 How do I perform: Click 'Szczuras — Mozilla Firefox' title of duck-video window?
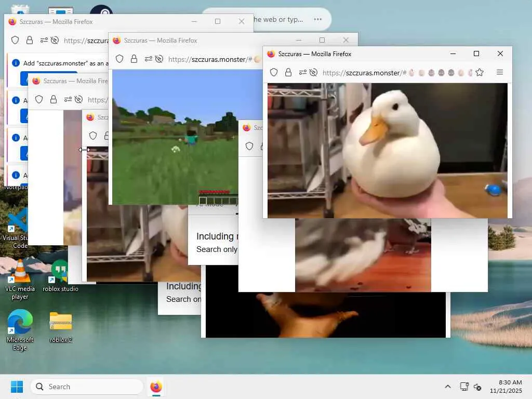[x=314, y=54]
